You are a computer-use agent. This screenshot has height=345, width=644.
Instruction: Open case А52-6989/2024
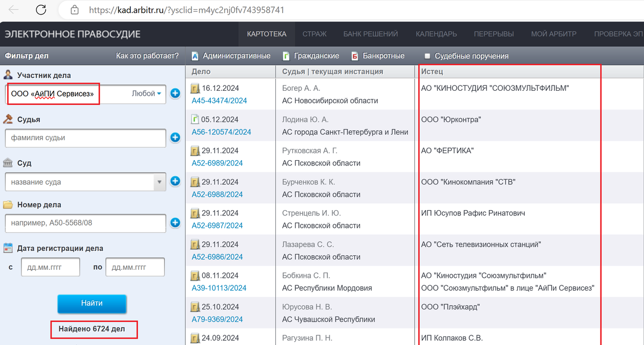[217, 163]
